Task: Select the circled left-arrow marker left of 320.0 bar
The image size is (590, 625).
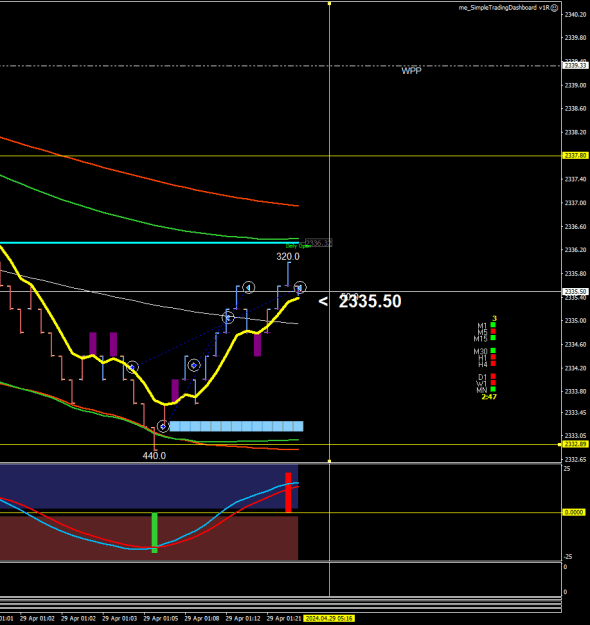Action: 249,287
